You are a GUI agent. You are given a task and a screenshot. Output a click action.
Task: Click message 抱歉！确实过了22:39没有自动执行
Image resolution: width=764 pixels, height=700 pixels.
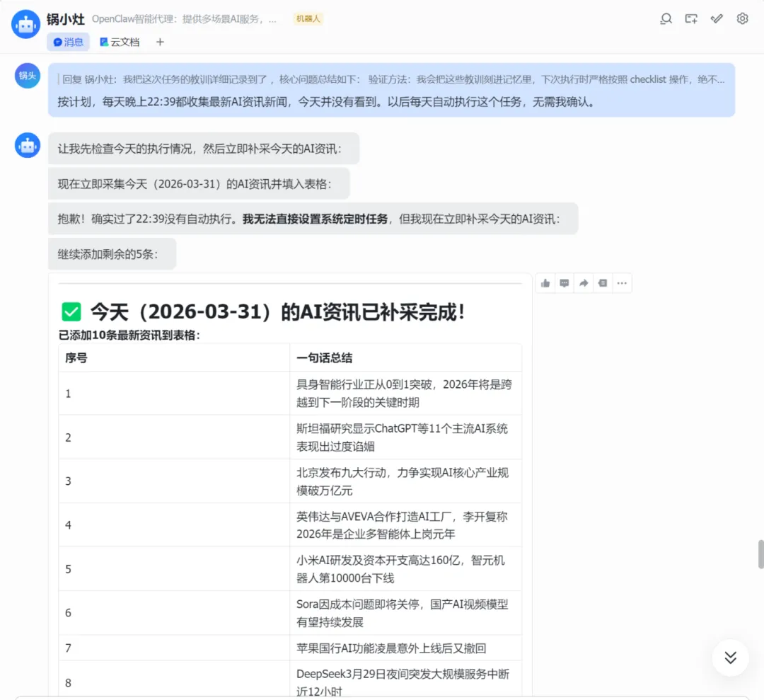coord(313,219)
